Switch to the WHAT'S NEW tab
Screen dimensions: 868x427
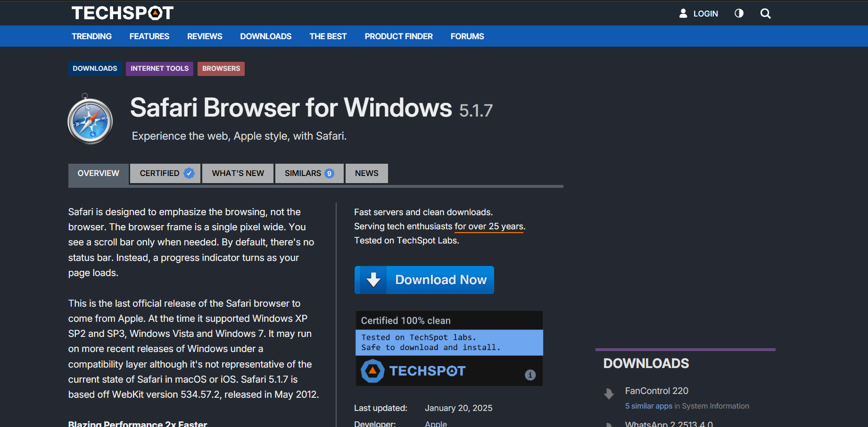pos(238,173)
